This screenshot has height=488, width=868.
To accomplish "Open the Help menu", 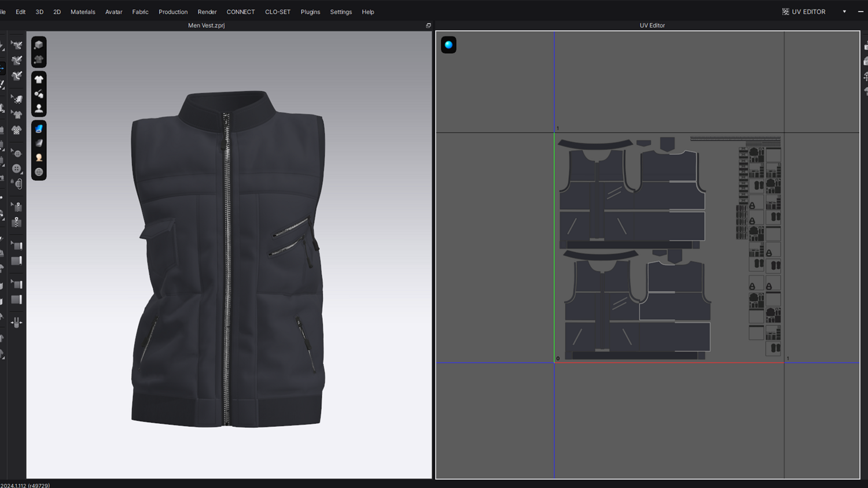I will click(x=368, y=12).
